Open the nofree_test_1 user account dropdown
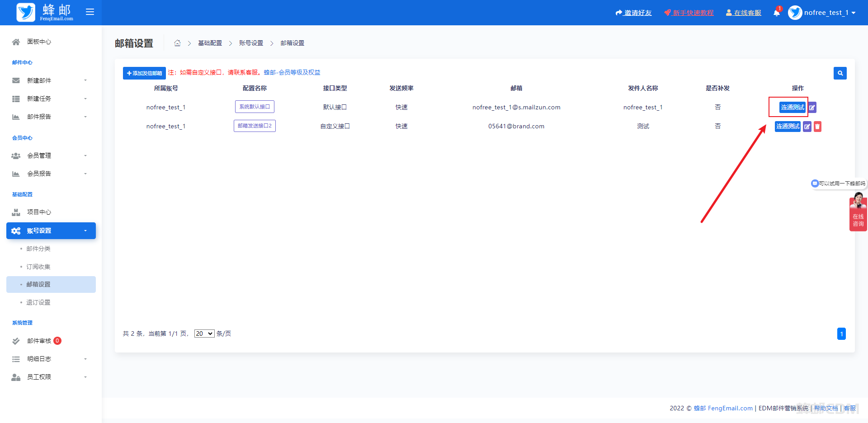 coord(822,13)
